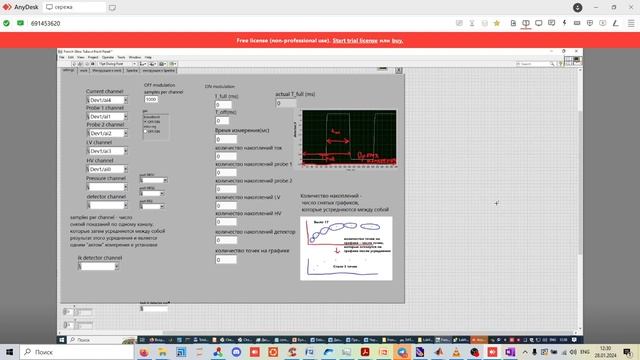Select the lower radio button under samples per channel
The image size is (640, 360).
[x=145, y=131]
